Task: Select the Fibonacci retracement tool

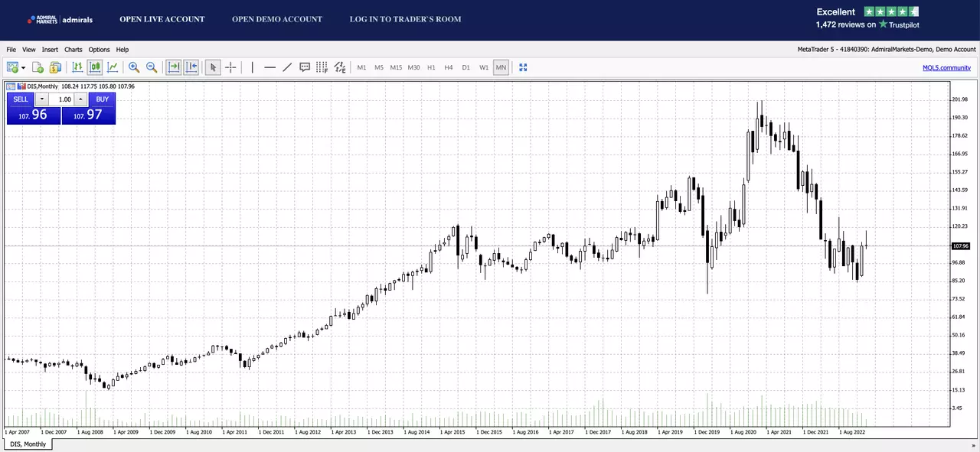Action: (x=322, y=67)
